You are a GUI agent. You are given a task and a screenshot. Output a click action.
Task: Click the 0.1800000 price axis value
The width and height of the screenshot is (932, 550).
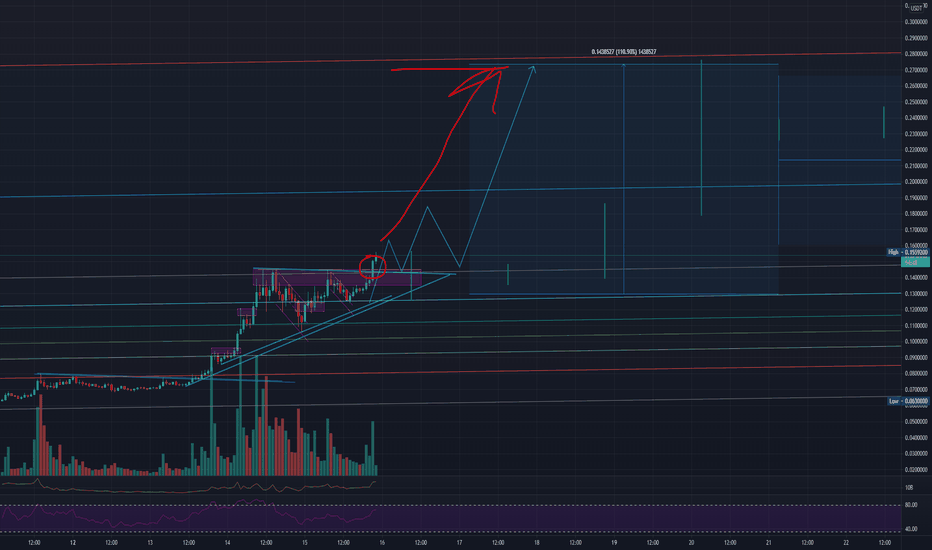coord(916,213)
